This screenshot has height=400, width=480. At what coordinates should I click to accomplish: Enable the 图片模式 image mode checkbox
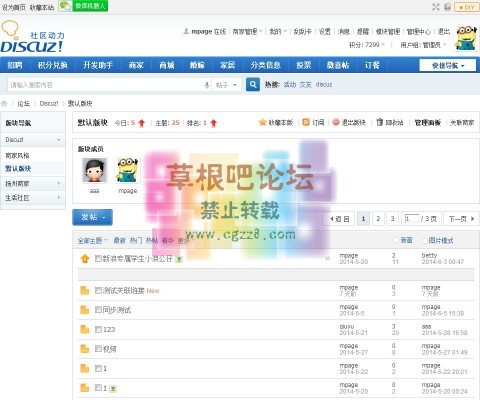click(x=425, y=240)
